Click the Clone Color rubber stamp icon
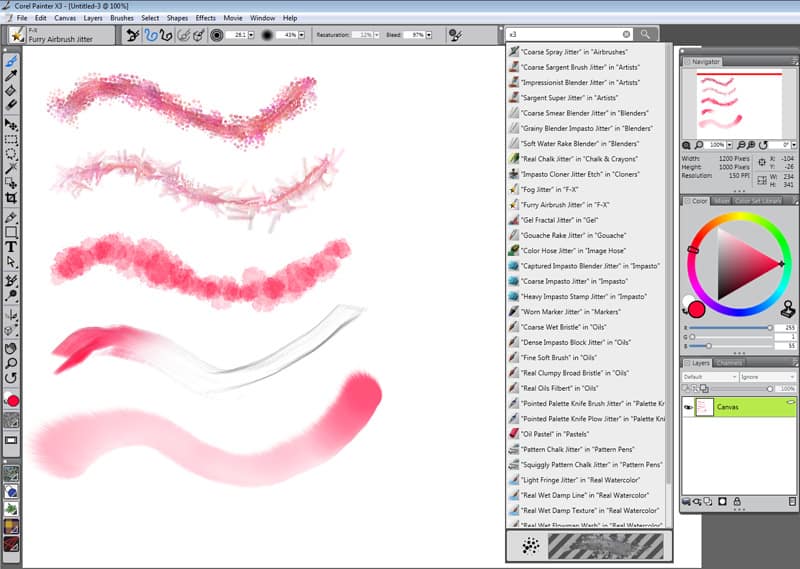This screenshot has height=569, width=800. (788, 308)
